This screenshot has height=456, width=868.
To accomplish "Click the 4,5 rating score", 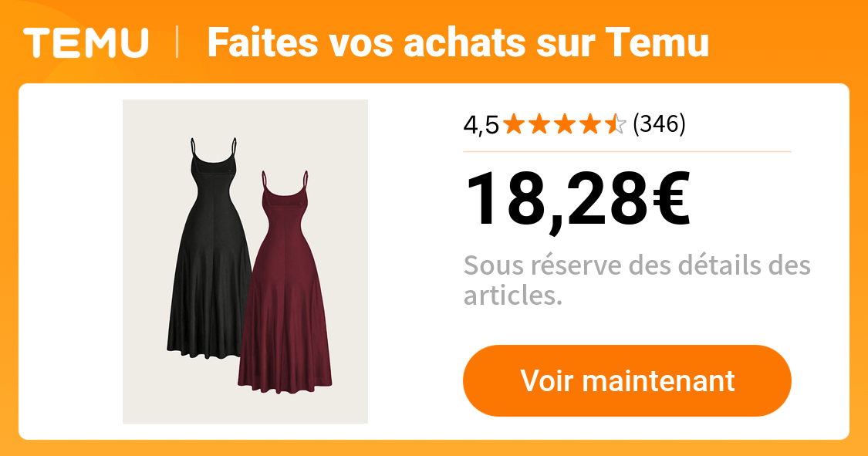I will pyautogui.click(x=481, y=124).
